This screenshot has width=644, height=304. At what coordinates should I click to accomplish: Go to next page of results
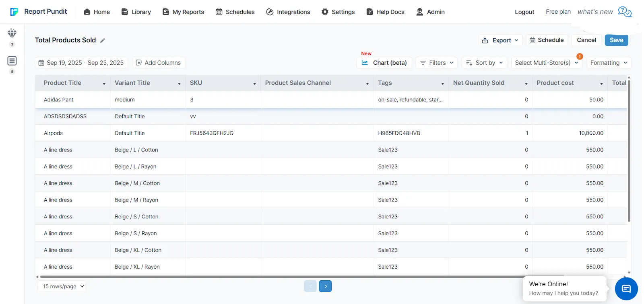point(325,286)
